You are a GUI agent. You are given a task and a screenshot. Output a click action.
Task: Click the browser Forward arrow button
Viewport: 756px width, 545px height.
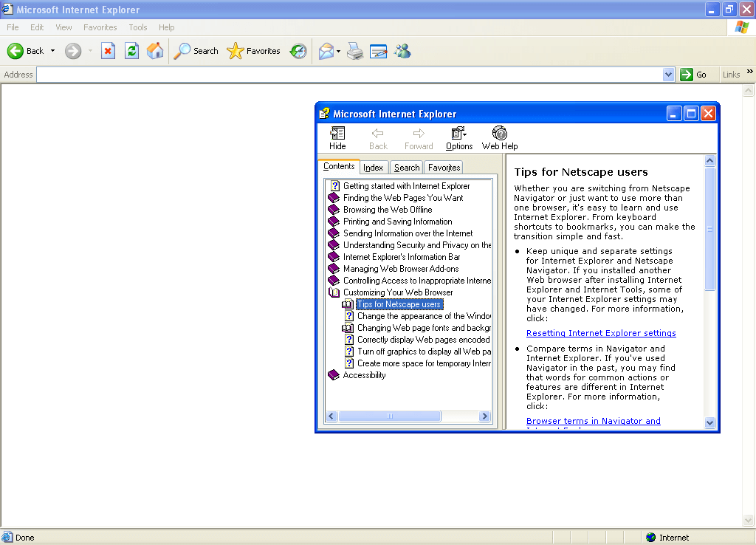pos(73,51)
